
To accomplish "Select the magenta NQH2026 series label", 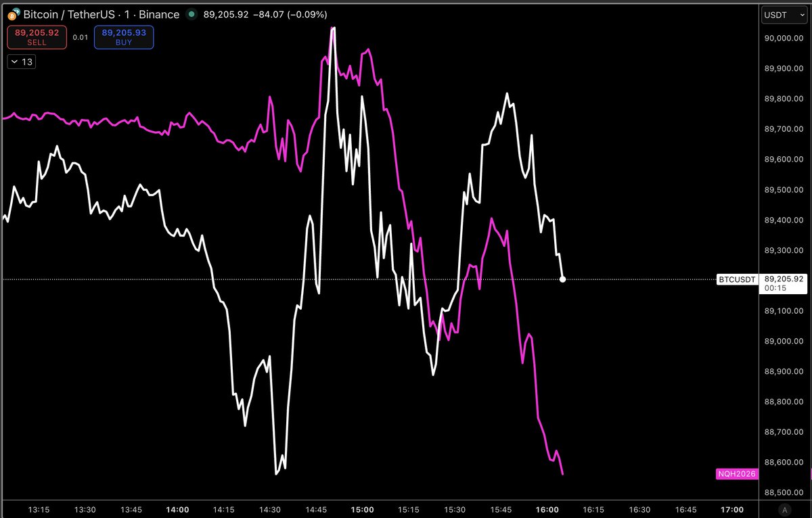I will pyautogui.click(x=738, y=474).
